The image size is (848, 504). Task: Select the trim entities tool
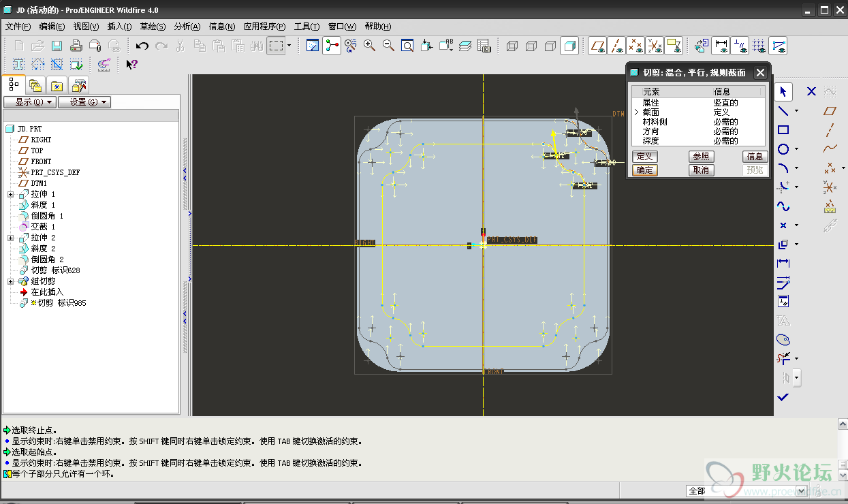coord(783,358)
